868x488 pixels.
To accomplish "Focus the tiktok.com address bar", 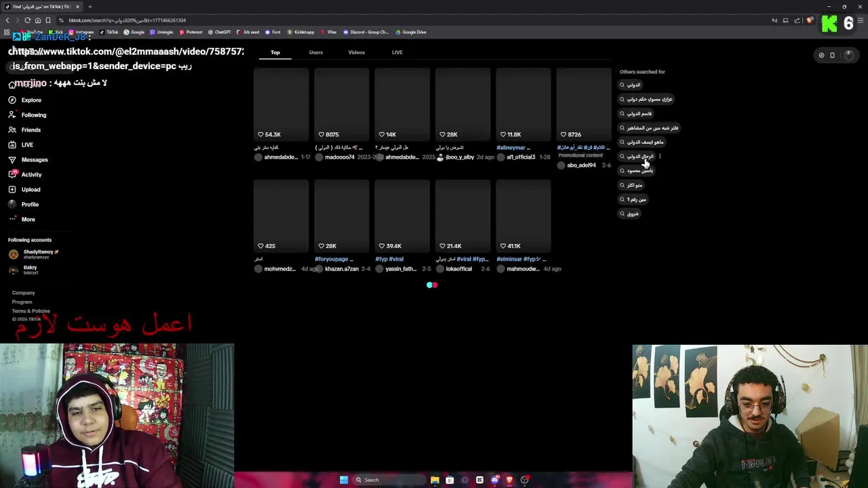I will [407, 20].
